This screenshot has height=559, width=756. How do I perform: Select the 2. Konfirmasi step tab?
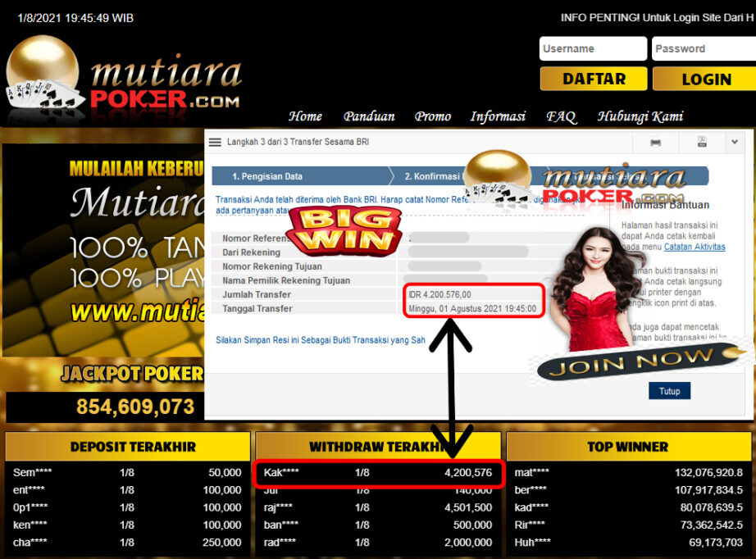click(432, 176)
